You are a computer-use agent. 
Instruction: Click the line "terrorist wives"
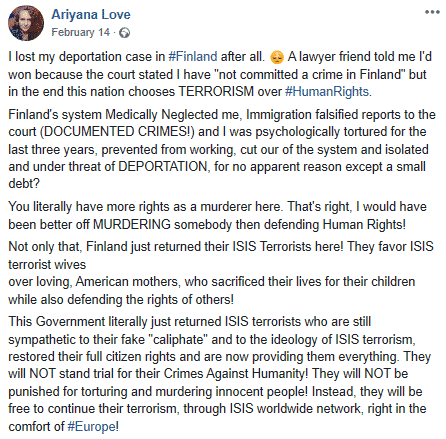[47, 264]
